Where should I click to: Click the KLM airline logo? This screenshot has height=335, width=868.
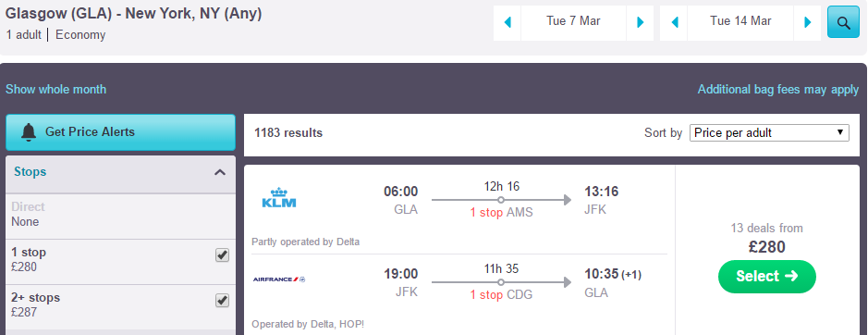(278, 198)
